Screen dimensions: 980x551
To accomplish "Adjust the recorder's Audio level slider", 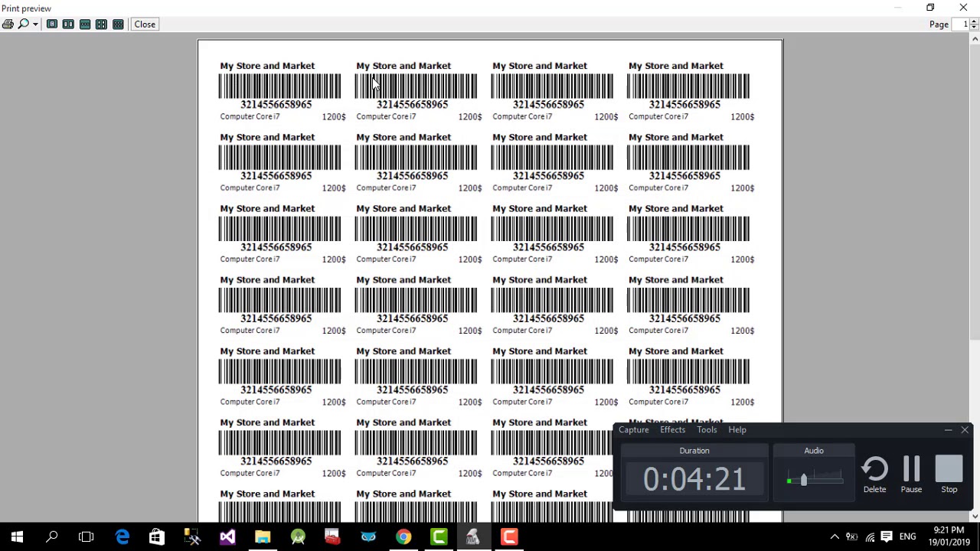I will (x=803, y=480).
